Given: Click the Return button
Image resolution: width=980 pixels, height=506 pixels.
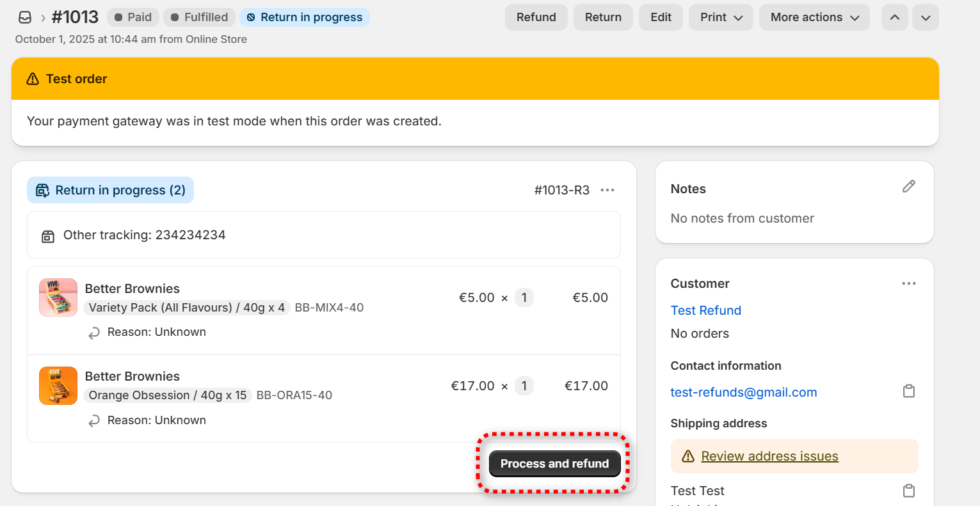Looking at the screenshot, I should click(603, 17).
